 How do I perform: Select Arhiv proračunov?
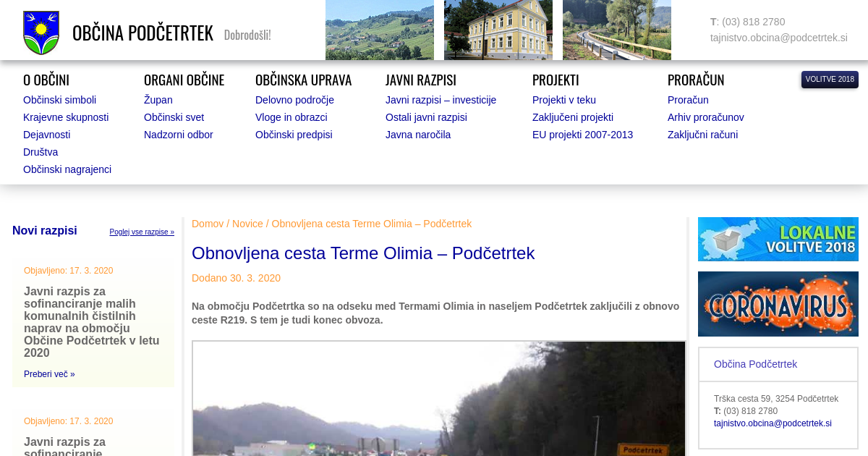tap(705, 117)
